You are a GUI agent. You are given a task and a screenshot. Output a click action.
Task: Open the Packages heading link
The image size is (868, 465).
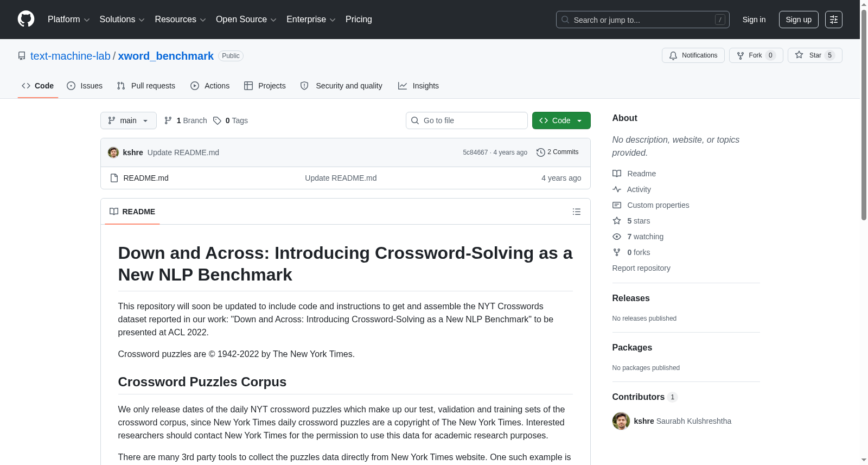click(x=632, y=348)
